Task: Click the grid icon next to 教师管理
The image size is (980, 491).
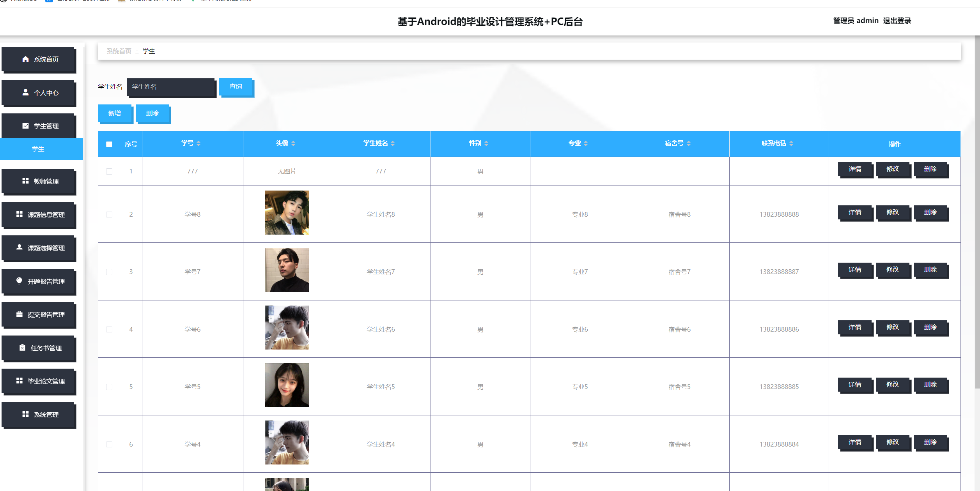Action: pyautogui.click(x=25, y=181)
